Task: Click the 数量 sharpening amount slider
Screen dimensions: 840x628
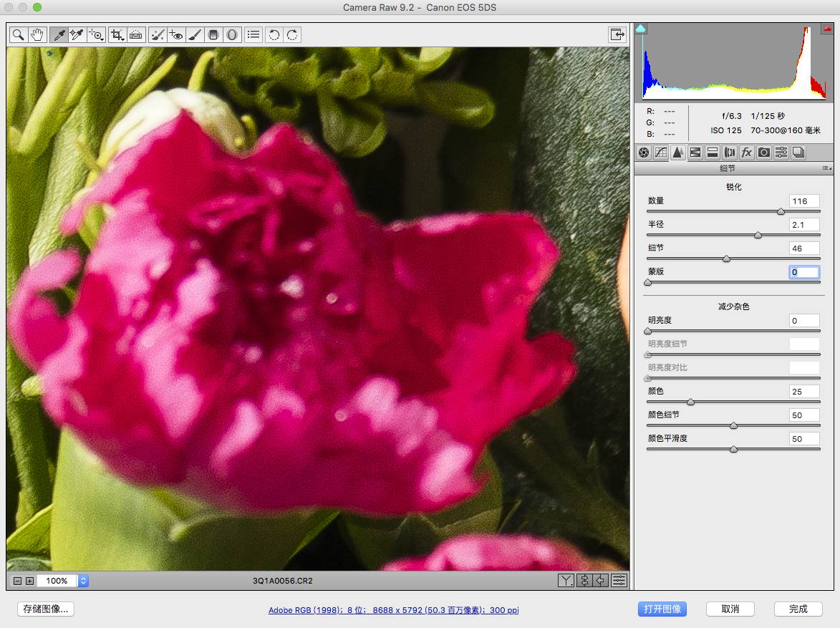Action: (x=781, y=212)
